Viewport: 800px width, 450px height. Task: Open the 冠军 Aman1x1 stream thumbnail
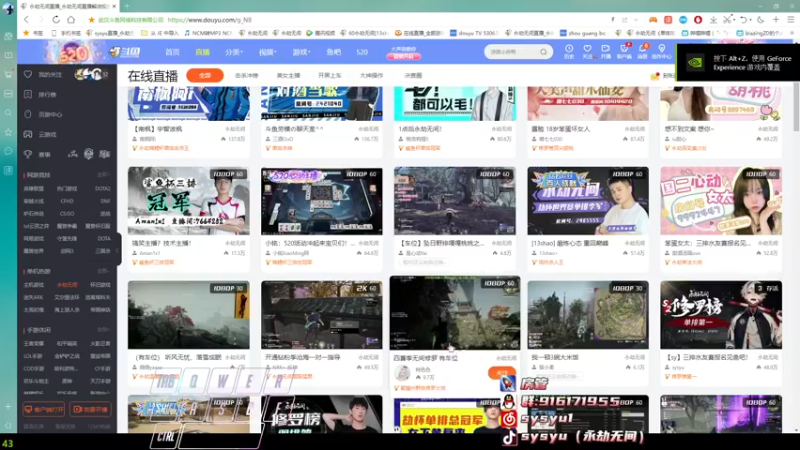pyautogui.click(x=189, y=201)
